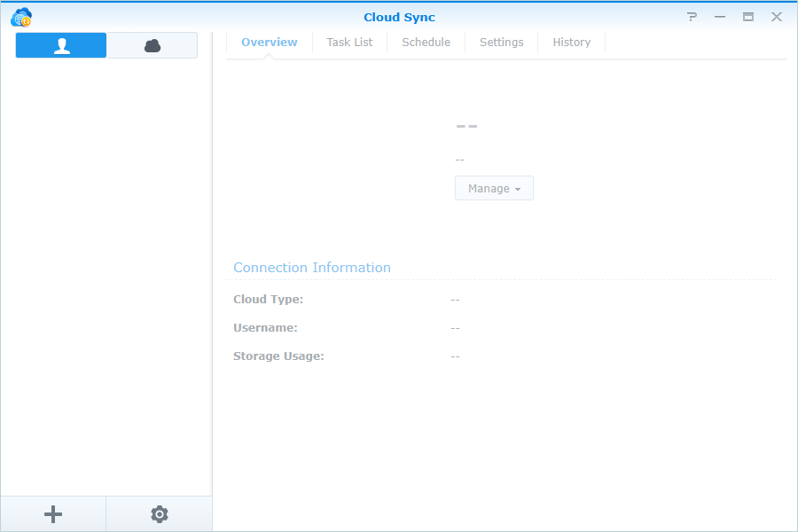Switch to the Task List tab
This screenshot has width=798, height=532.
(349, 43)
